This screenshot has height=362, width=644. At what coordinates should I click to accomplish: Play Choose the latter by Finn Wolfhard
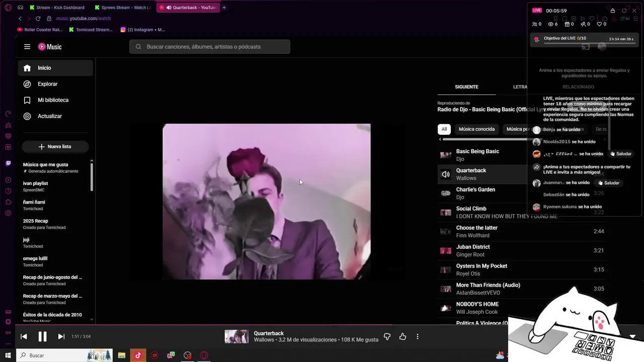522,231
